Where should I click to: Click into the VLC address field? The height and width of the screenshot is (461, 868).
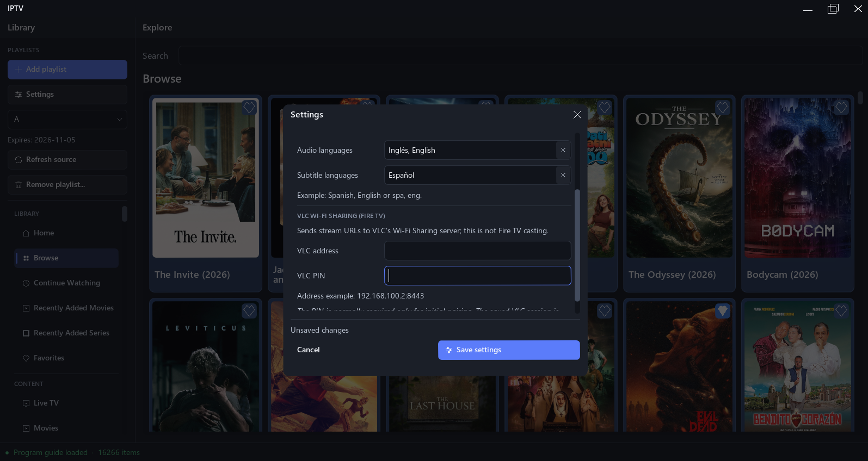coord(478,251)
